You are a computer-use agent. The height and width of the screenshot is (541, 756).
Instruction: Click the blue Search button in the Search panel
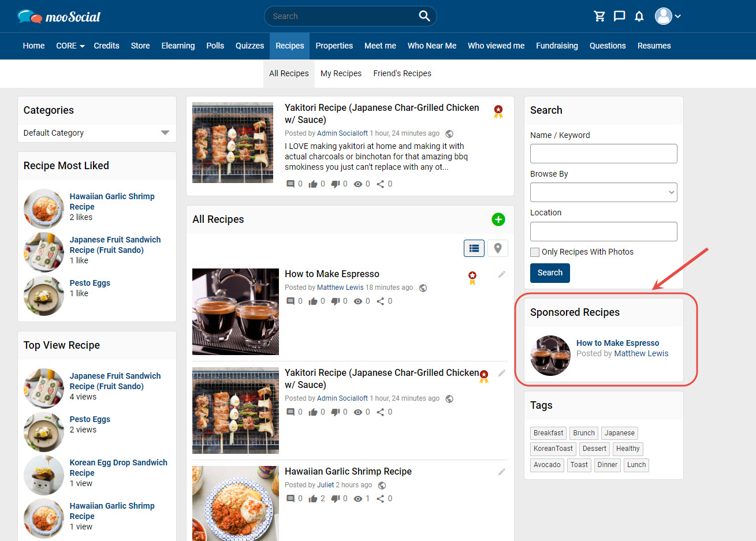pyautogui.click(x=550, y=273)
